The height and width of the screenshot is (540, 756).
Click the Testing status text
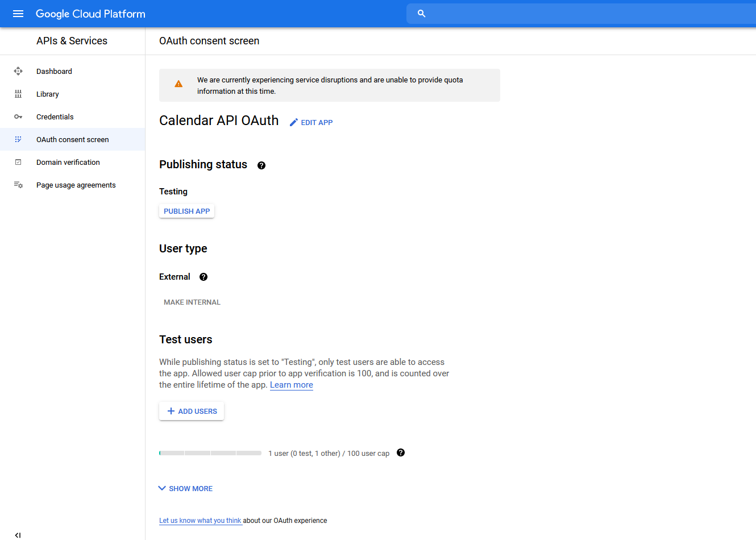[x=173, y=192]
